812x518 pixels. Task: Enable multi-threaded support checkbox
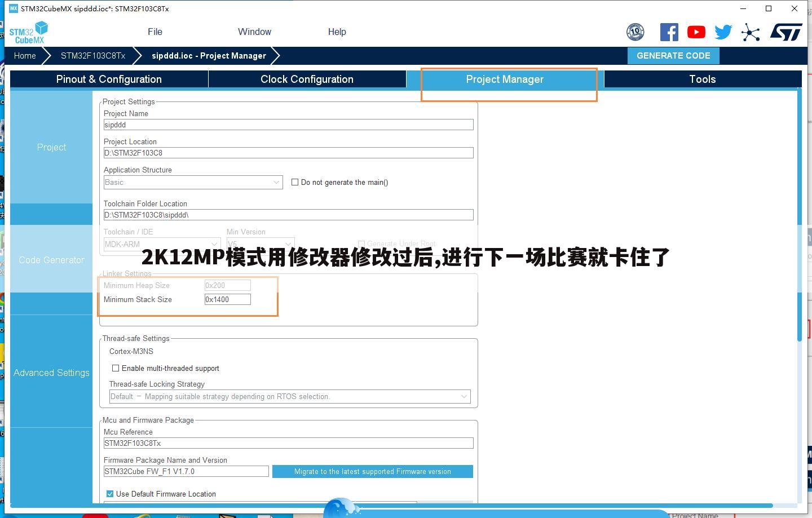[x=115, y=368]
